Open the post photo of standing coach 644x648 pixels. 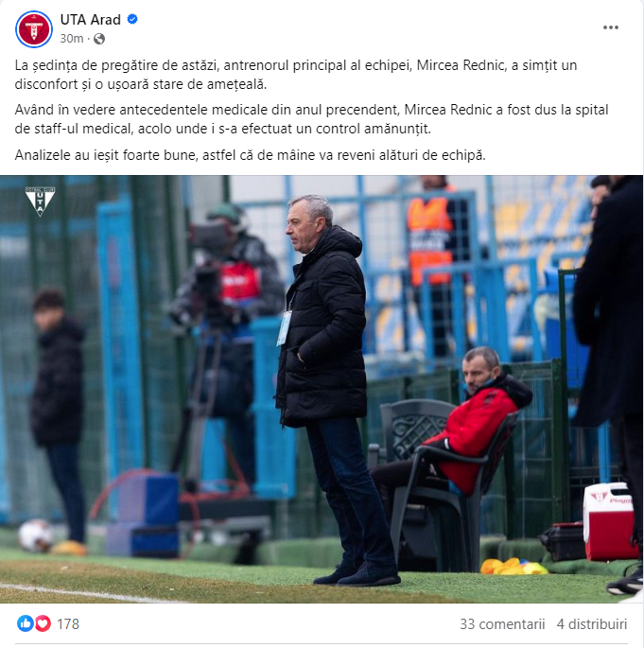tap(322, 389)
